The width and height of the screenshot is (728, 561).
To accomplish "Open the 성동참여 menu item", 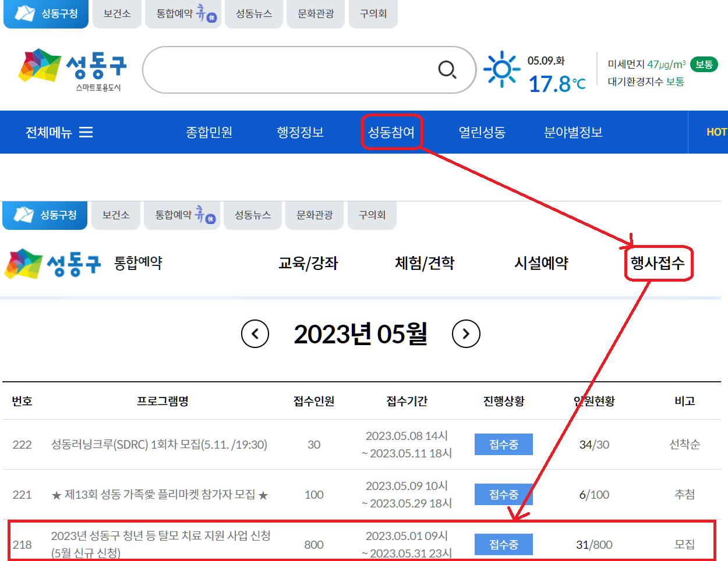I will tap(391, 132).
